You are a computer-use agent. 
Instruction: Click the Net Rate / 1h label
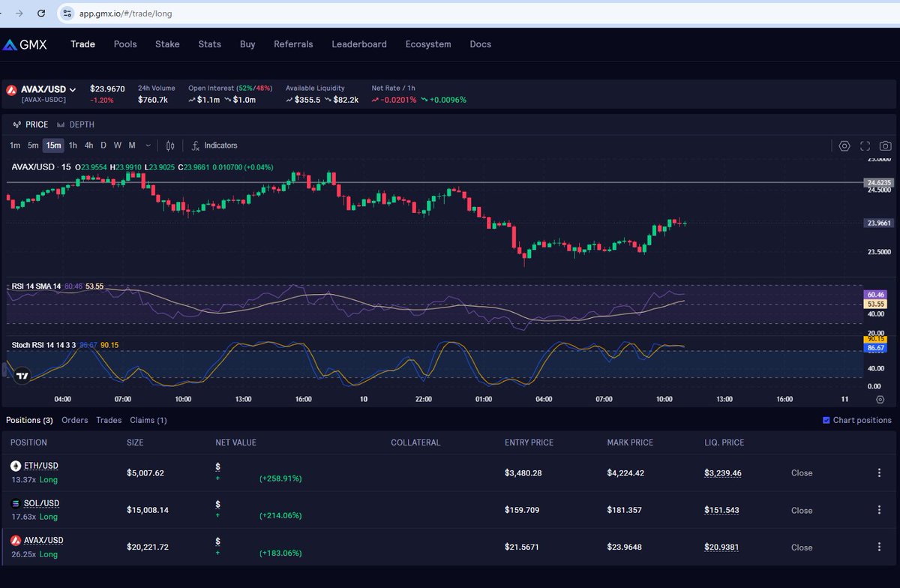tap(394, 88)
